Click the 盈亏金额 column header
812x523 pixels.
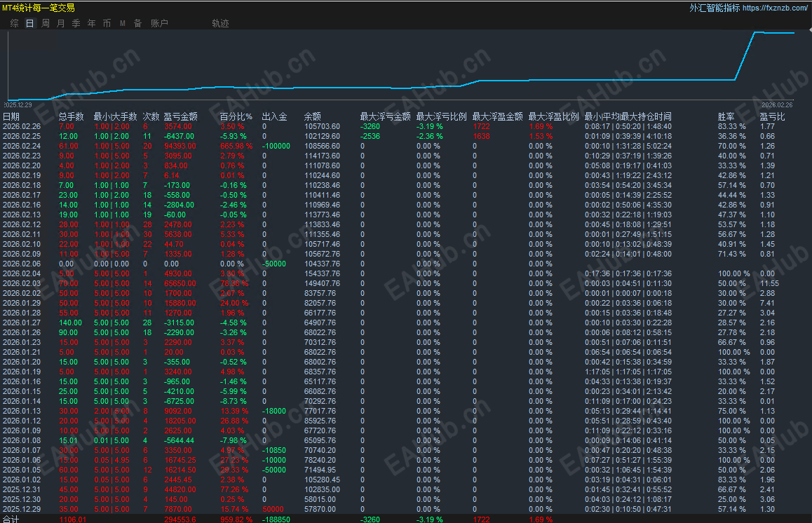point(181,116)
